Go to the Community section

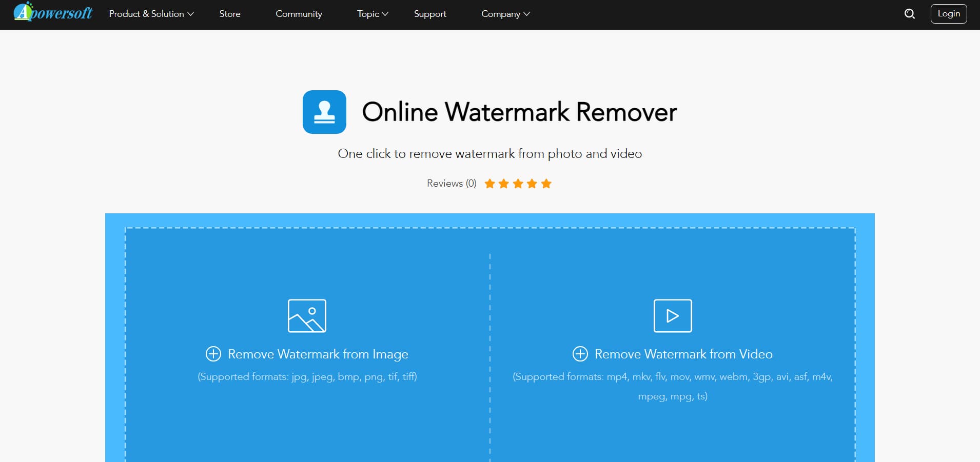tap(299, 14)
